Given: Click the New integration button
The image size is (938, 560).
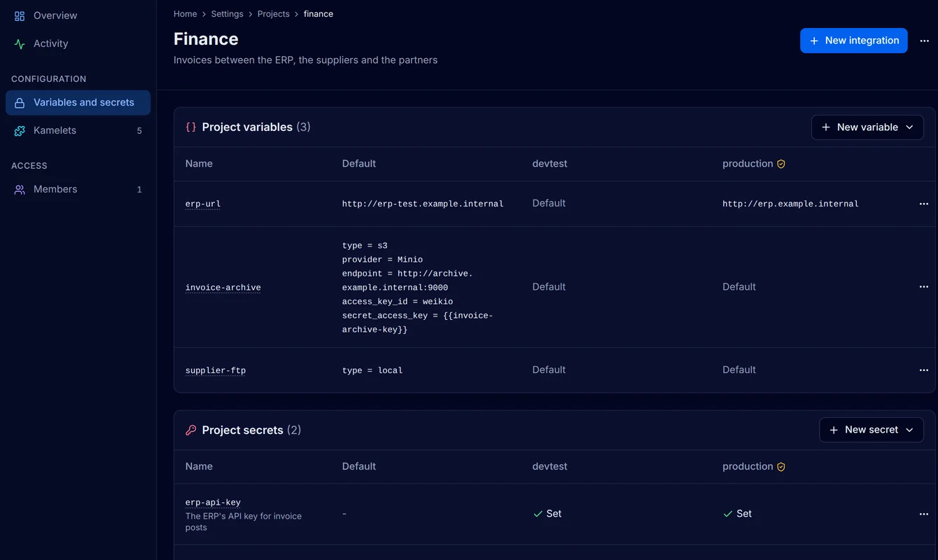Looking at the screenshot, I should pyautogui.click(x=854, y=41).
